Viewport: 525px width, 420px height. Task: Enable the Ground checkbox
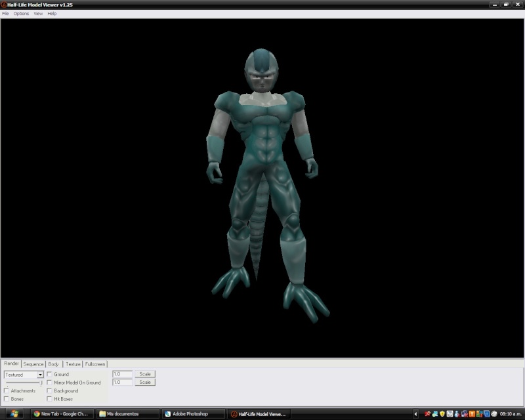[x=50, y=374]
